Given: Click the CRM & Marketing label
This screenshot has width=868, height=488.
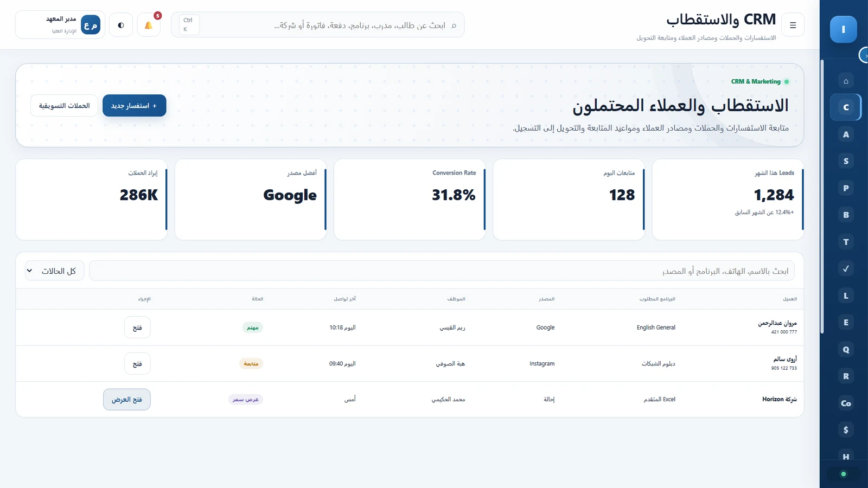Looking at the screenshot, I should coord(756,82).
